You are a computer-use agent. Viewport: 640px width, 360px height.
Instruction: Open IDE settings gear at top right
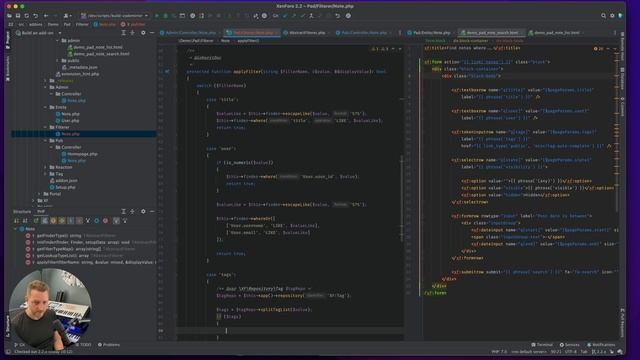pos(612,16)
